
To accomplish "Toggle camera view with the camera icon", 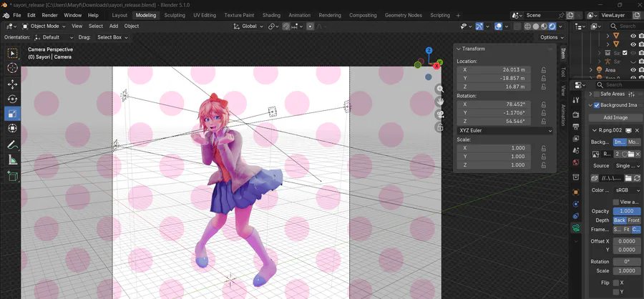I will click(x=440, y=114).
